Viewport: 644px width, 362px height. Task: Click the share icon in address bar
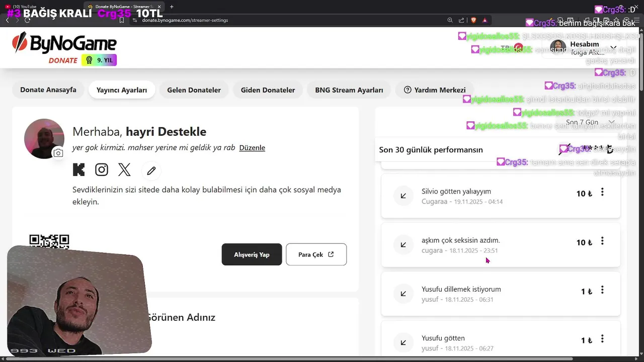pyautogui.click(x=461, y=20)
